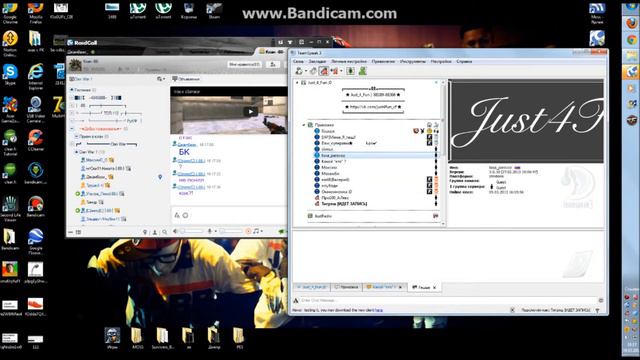Switch to the Приемная chat tab
This screenshot has height=360, width=640.
346,287
